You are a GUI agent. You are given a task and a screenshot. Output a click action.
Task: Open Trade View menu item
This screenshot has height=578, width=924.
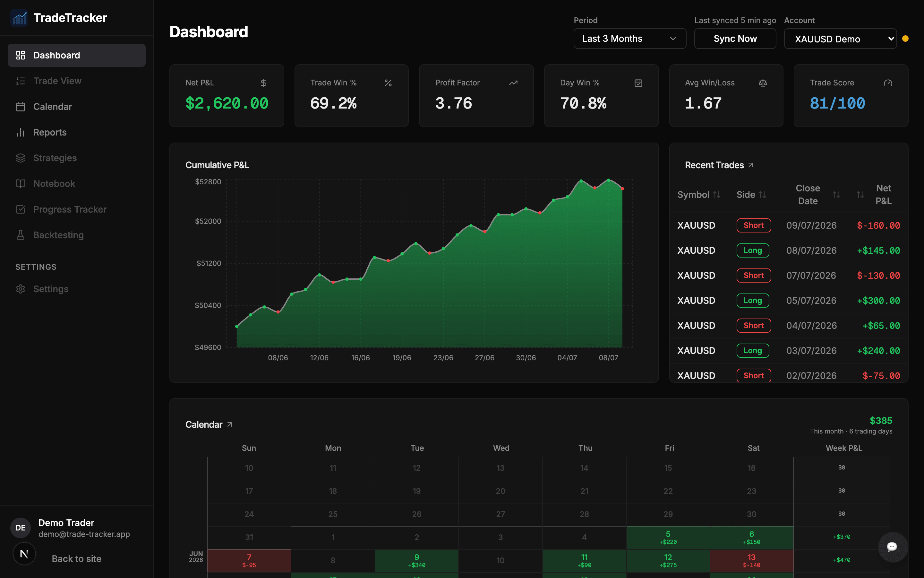(77, 81)
